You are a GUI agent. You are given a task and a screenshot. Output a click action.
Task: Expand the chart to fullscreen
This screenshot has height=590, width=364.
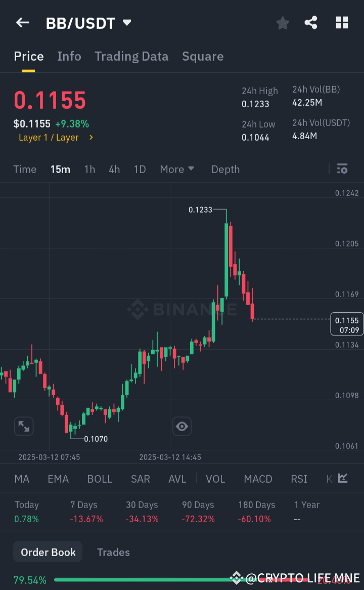click(x=24, y=426)
